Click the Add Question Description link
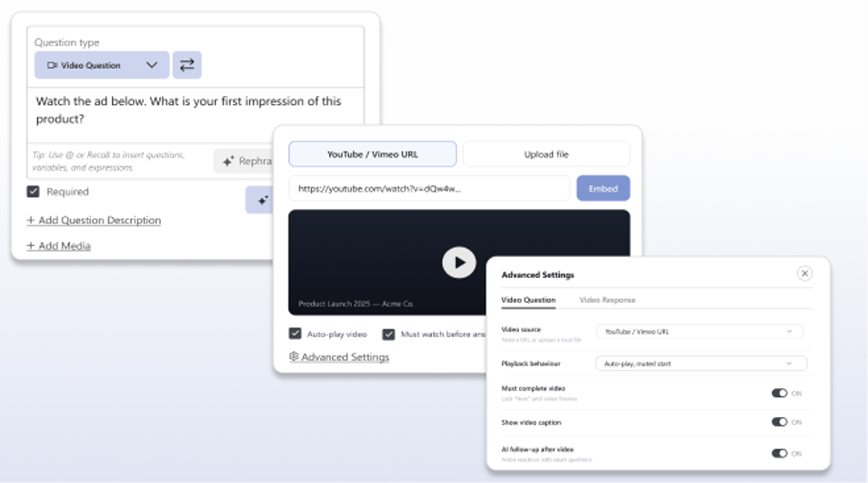The height and width of the screenshot is (483, 868). (x=94, y=220)
